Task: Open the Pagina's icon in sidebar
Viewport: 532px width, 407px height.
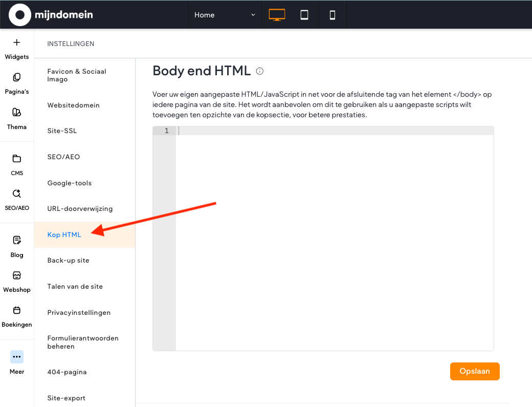Action: point(17,77)
